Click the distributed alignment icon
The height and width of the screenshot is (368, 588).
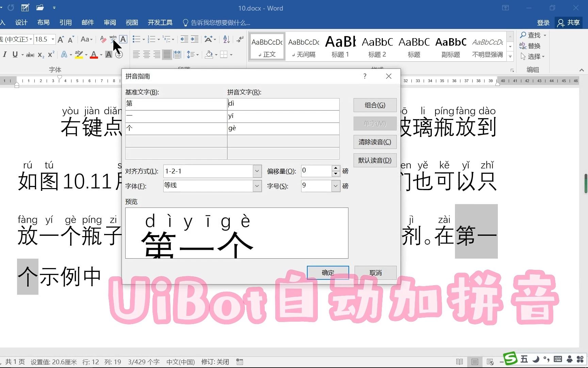click(177, 55)
